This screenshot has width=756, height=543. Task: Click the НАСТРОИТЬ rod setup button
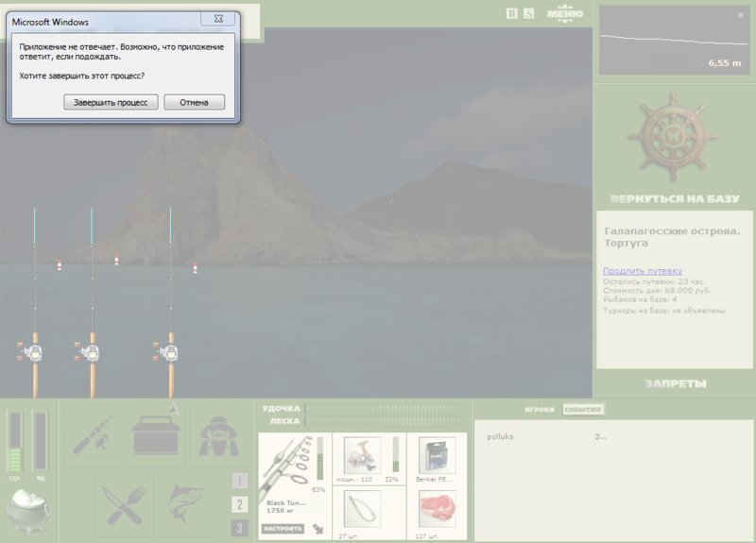pos(283,529)
